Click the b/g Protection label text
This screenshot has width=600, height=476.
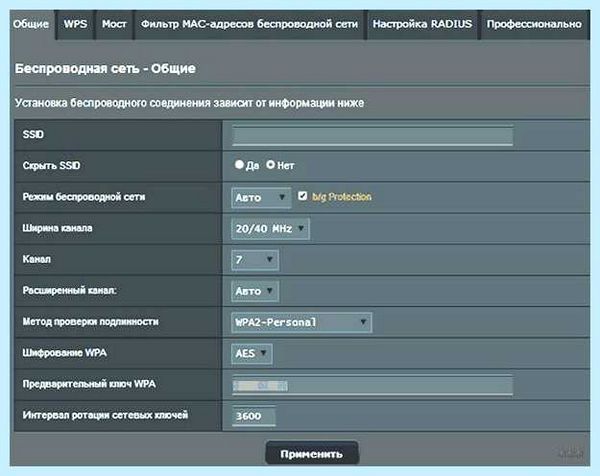(x=342, y=197)
